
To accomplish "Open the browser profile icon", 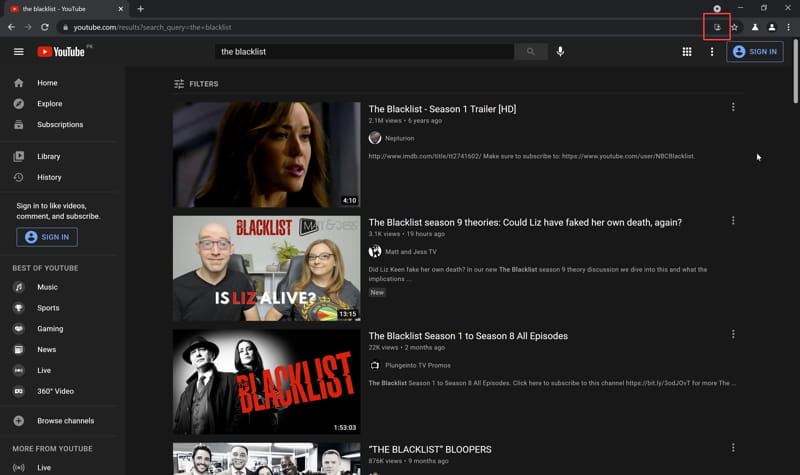I will [x=772, y=27].
